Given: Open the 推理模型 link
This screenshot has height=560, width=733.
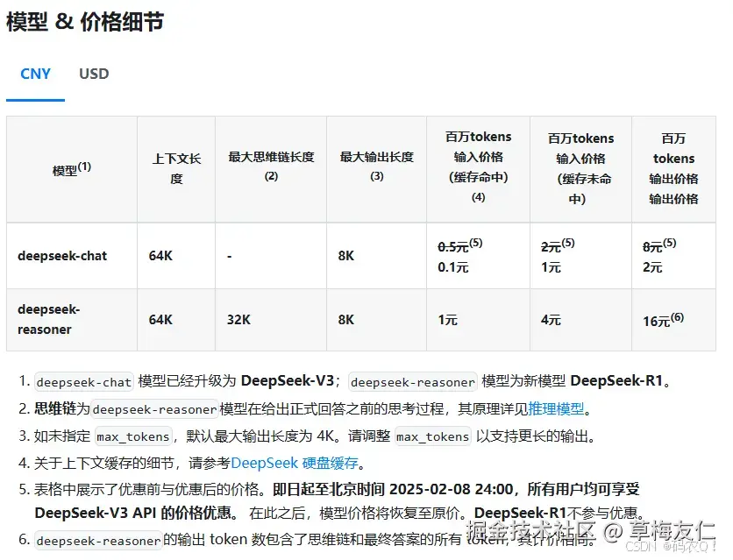Looking at the screenshot, I should [556, 409].
